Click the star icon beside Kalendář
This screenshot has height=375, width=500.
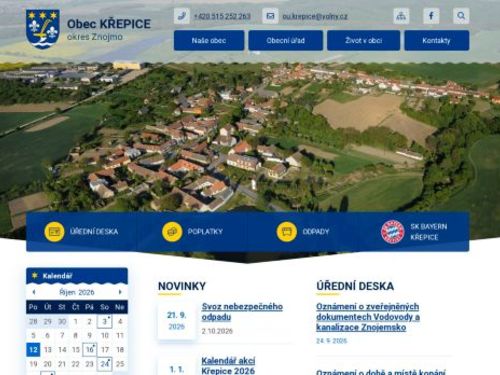[34, 276]
